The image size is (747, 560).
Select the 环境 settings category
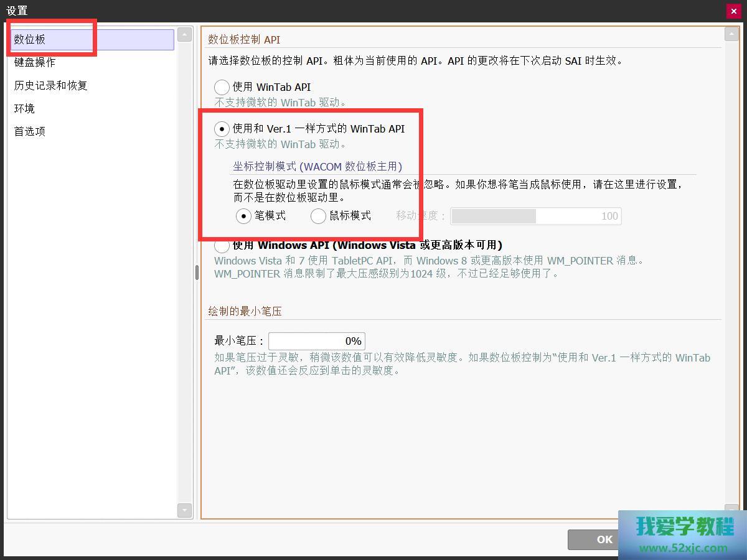(x=25, y=108)
